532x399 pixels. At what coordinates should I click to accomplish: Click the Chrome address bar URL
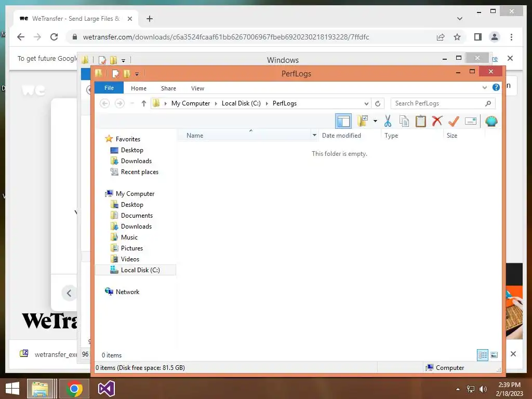[225, 37]
